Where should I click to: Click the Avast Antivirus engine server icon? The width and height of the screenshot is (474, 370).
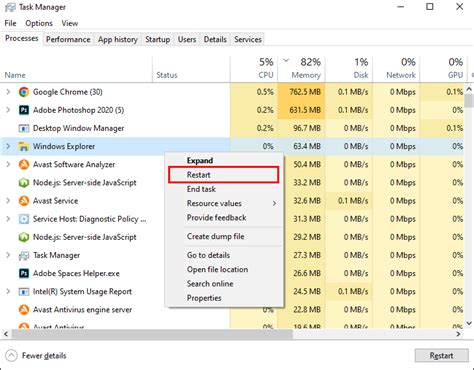click(24, 310)
